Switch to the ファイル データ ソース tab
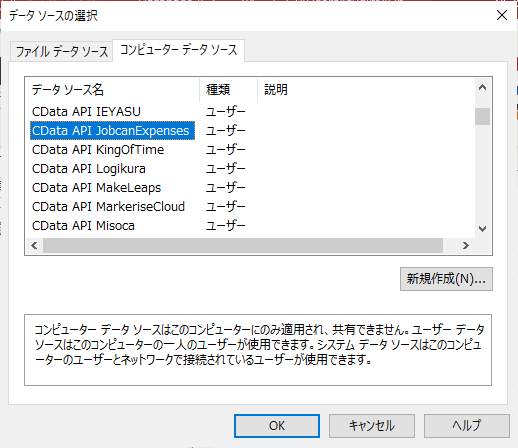Viewport: 518px width, 448px height. point(62,52)
